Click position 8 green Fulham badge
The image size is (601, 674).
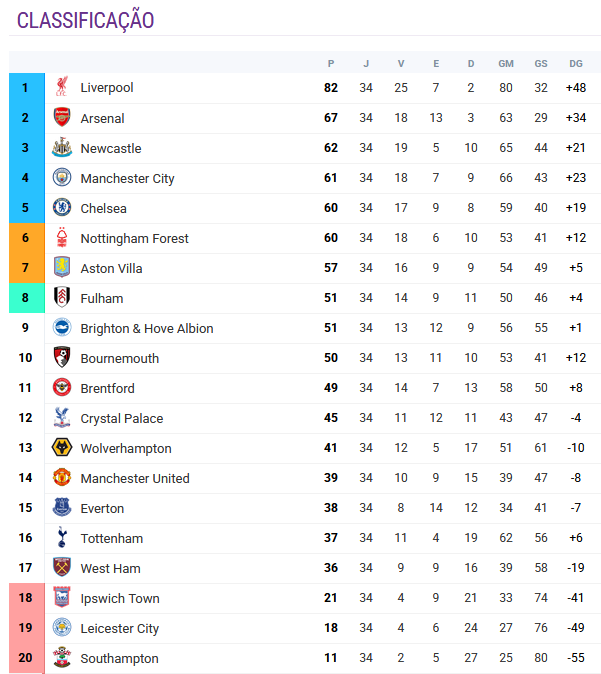pos(27,297)
